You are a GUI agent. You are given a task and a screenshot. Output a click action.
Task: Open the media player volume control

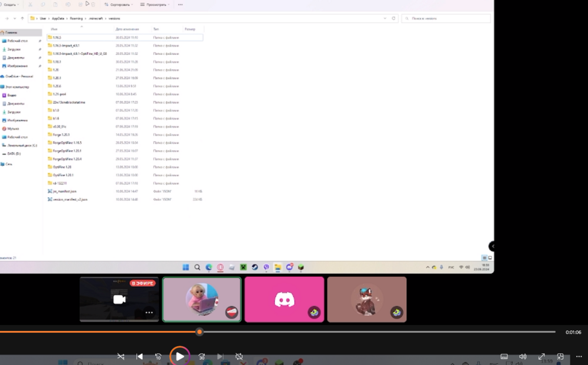[523, 356]
